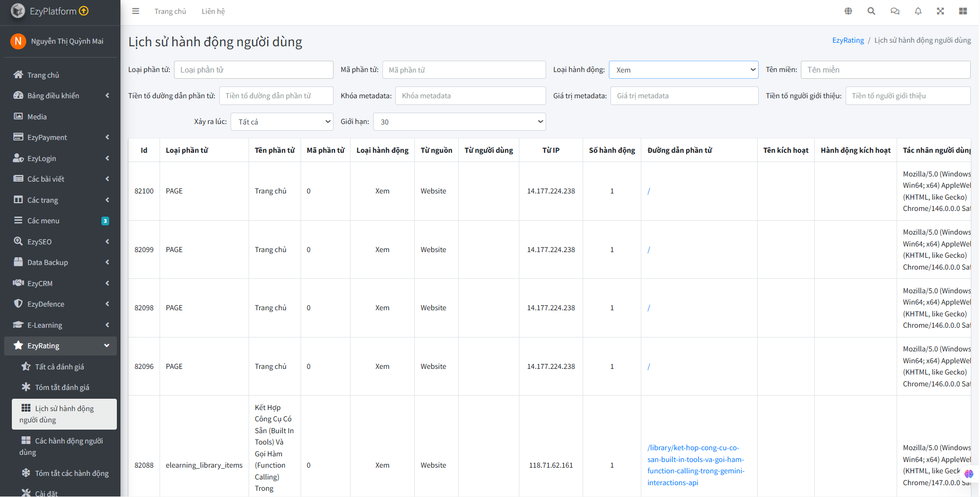Toggle fullscreen with the expand arrows icon
980x497 pixels.
point(940,11)
